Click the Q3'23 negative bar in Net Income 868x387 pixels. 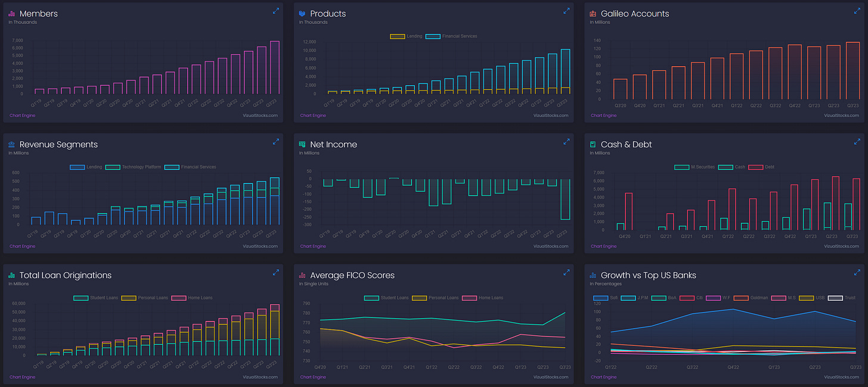565,199
